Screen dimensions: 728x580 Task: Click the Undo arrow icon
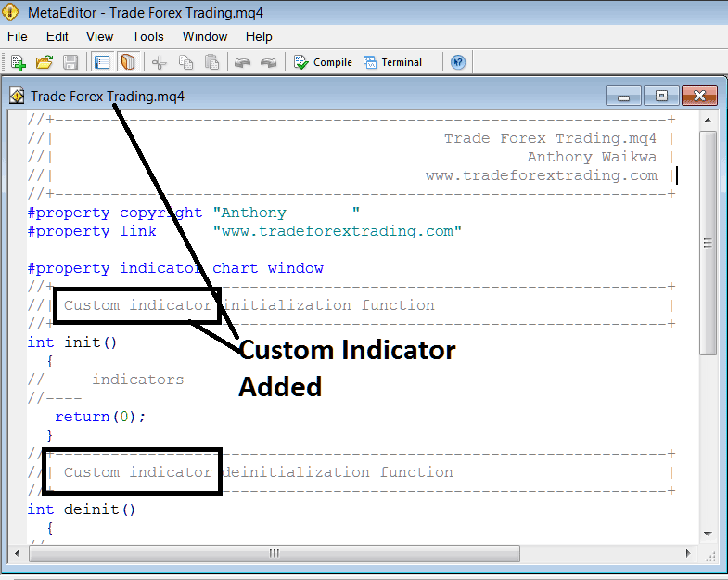click(x=242, y=62)
